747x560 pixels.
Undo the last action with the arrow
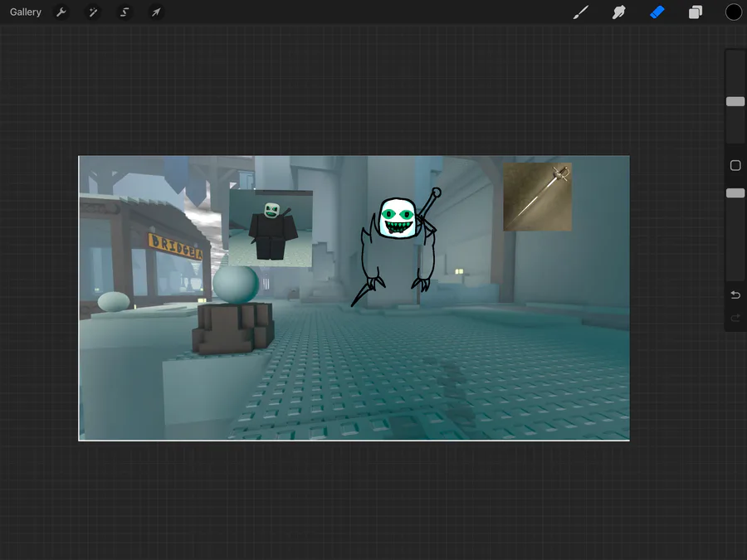pos(735,295)
